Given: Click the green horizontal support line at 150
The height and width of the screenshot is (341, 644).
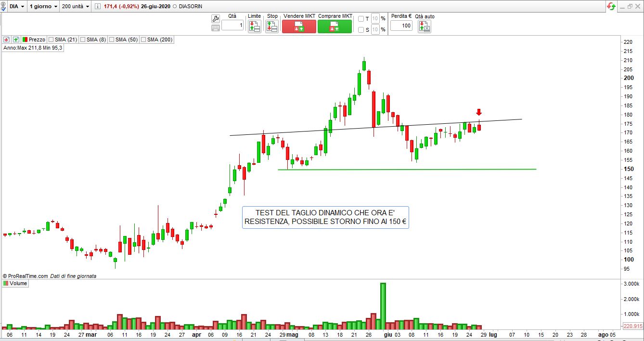Looking at the screenshot, I should tap(407, 169).
